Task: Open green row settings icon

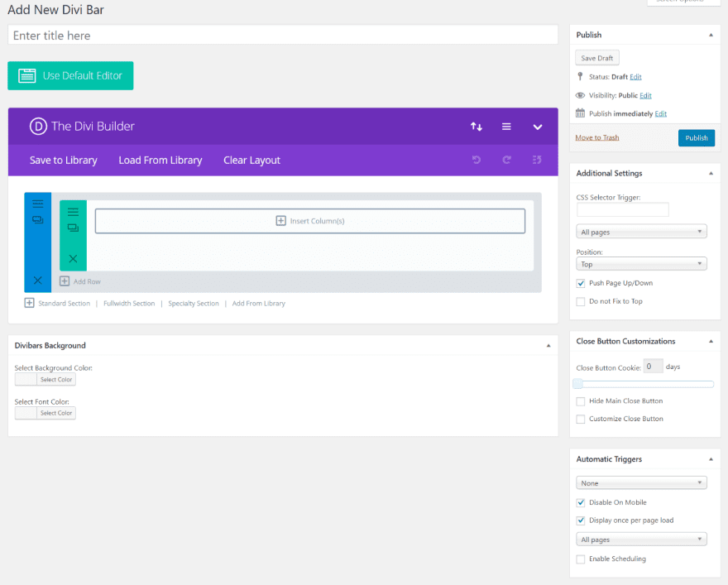Action: point(73,212)
